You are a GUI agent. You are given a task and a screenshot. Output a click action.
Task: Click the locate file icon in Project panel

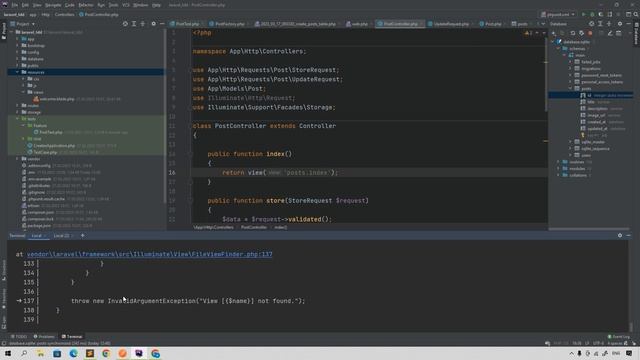(125, 24)
